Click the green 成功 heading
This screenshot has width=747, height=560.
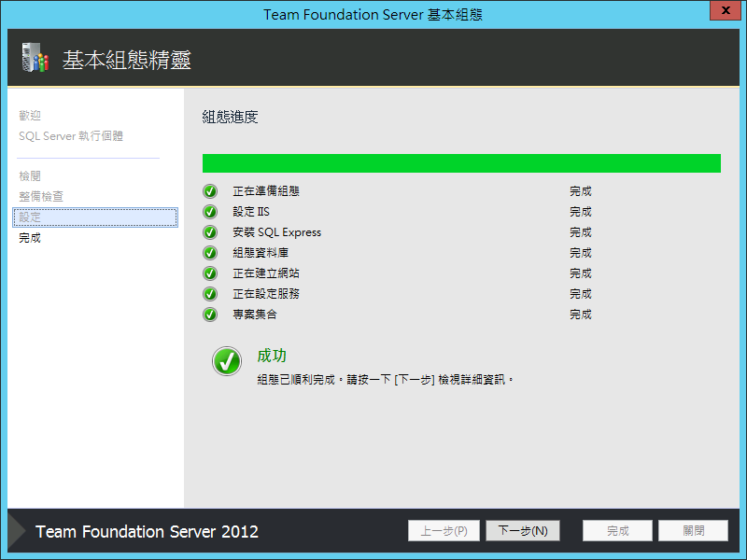pyautogui.click(x=272, y=356)
